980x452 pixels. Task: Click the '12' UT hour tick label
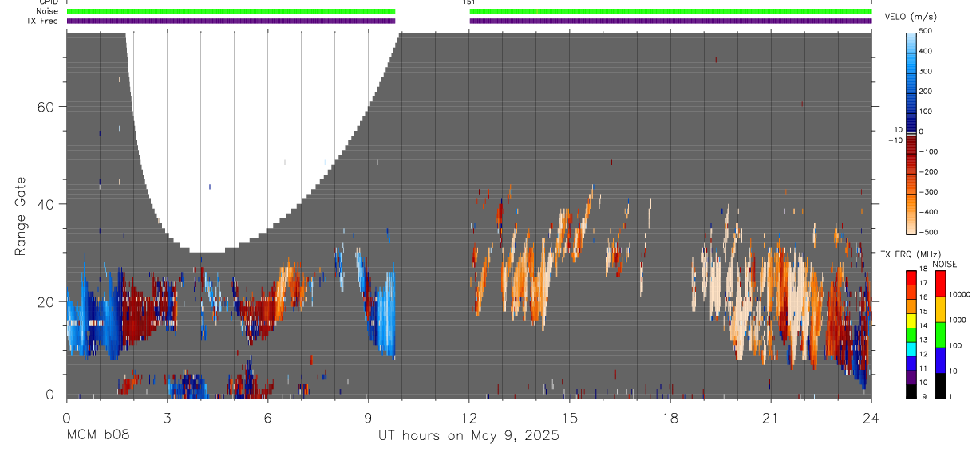coord(469,418)
